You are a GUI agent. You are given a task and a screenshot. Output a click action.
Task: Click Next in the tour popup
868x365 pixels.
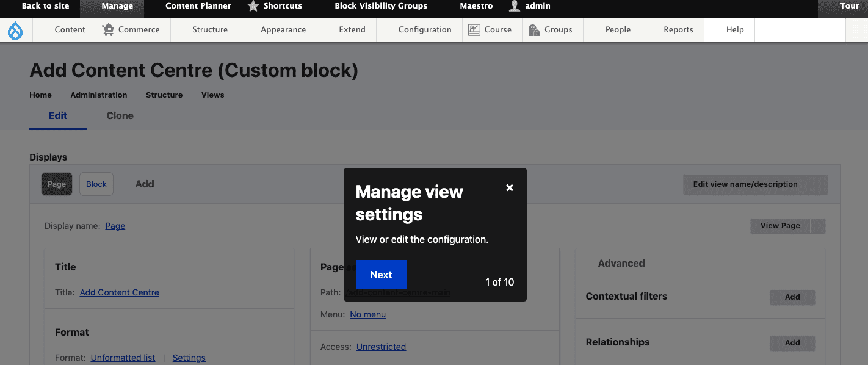[x=381, y=275]
